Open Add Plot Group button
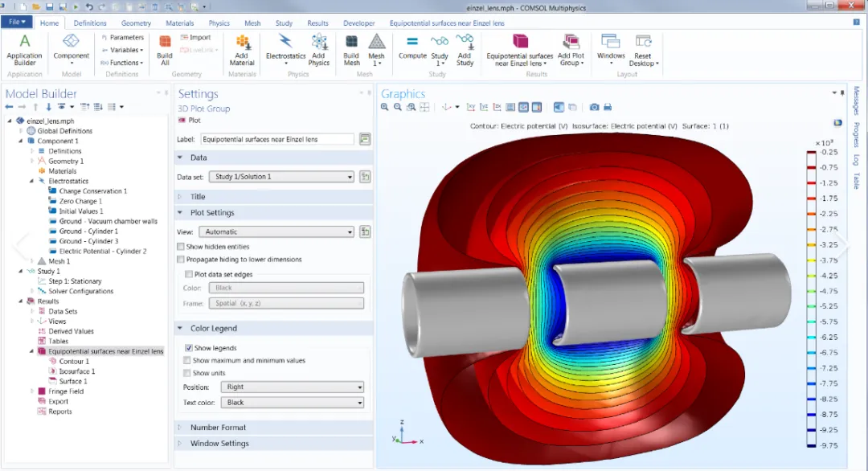 pyautogui.click(x=571, y=50)
